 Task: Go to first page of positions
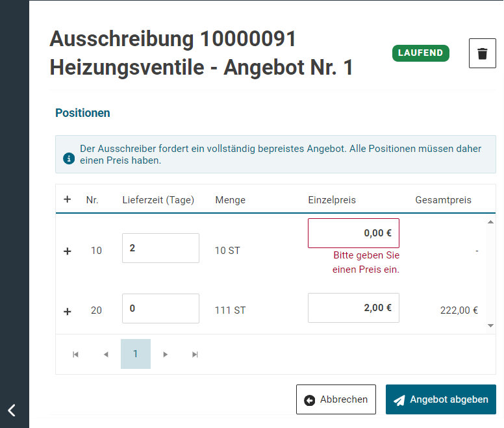[x=75, y=354]
